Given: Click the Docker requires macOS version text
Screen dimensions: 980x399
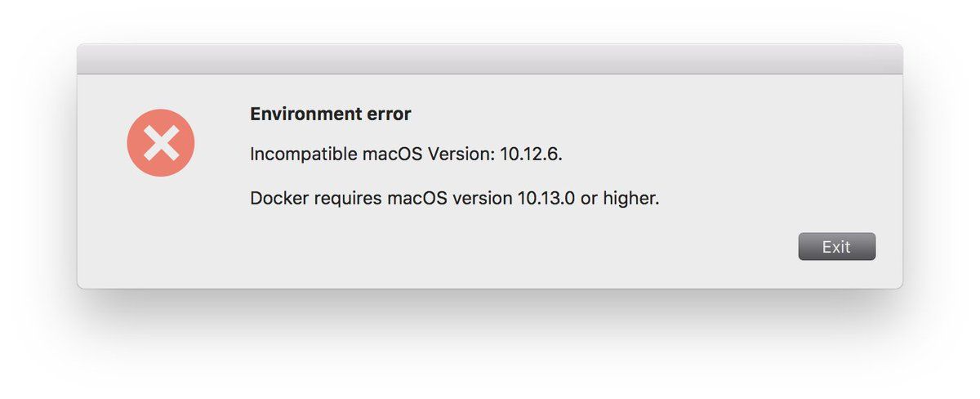Looking at the screenshot, I should tap(454, 198).
